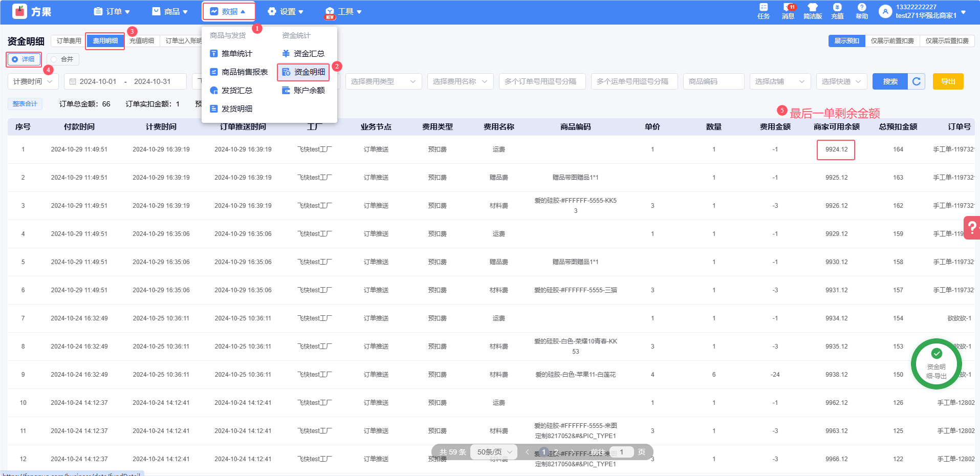Viewport: 980px width, 476px height.
Task: Click the 商品编码 input field
Action: (713, 81)
